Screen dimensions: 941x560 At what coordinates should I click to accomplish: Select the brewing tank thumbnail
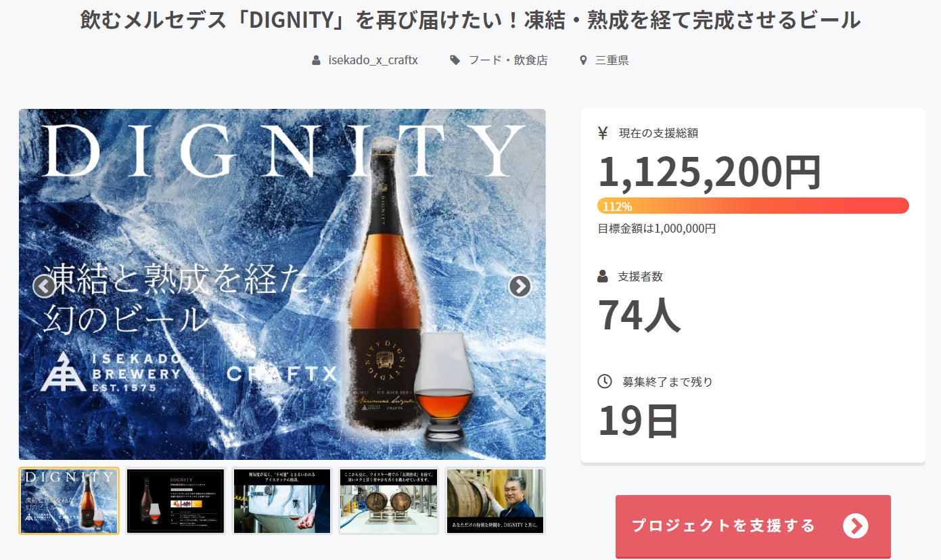pyautogui.click(x=282, y=501)
